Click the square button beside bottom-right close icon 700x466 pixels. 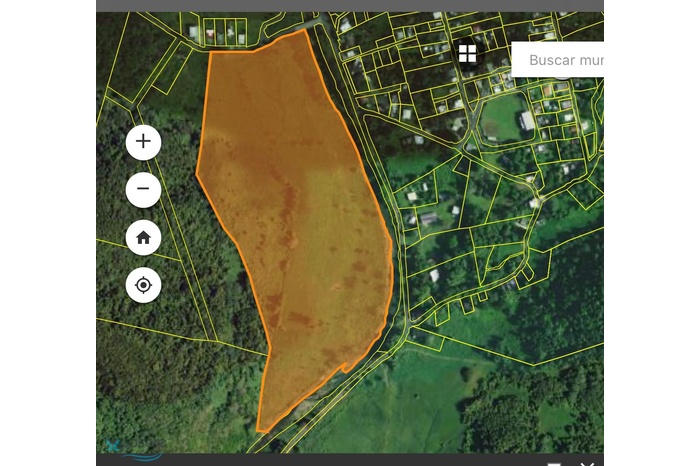[554, 462]
